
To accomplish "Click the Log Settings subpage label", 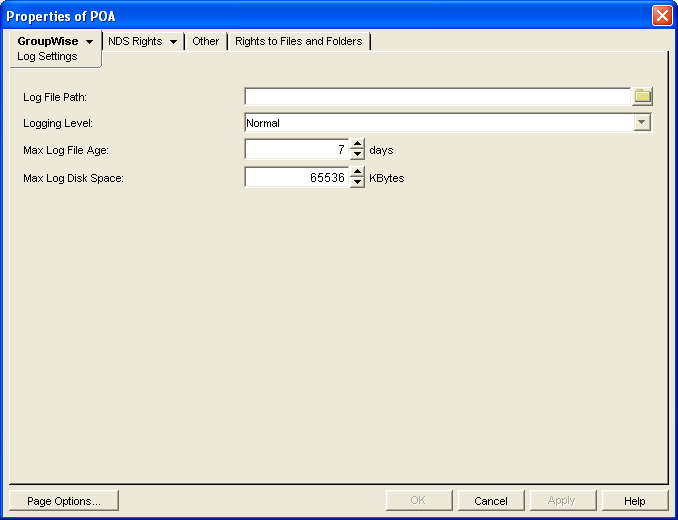I will coord(47,56).
